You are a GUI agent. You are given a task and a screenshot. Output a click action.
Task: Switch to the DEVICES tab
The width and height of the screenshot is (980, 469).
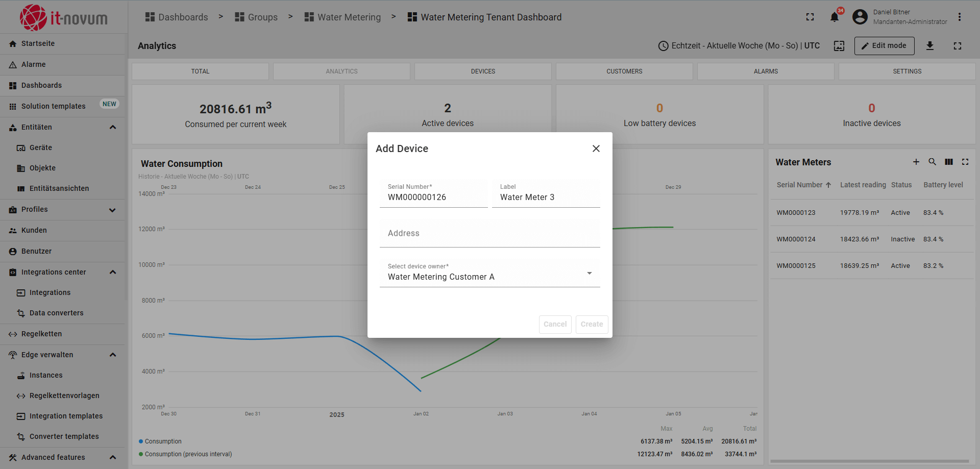coord(483,71)
